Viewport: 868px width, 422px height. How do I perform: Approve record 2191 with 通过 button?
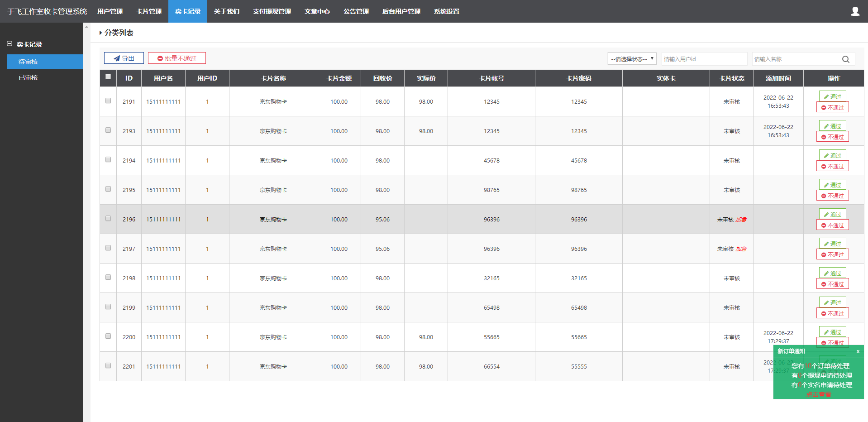tap(832, 96)
